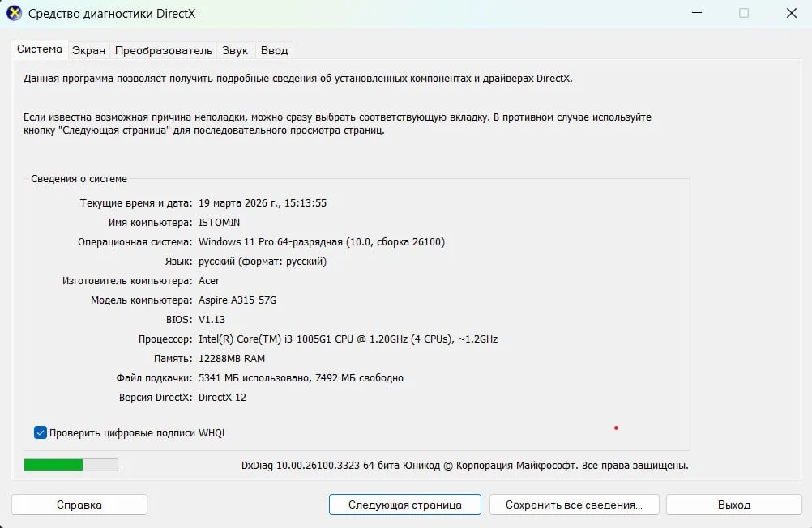This screenshot has height=528, width=812.
Task: Click Сохранить все сведения button
Action: point(575,505)
